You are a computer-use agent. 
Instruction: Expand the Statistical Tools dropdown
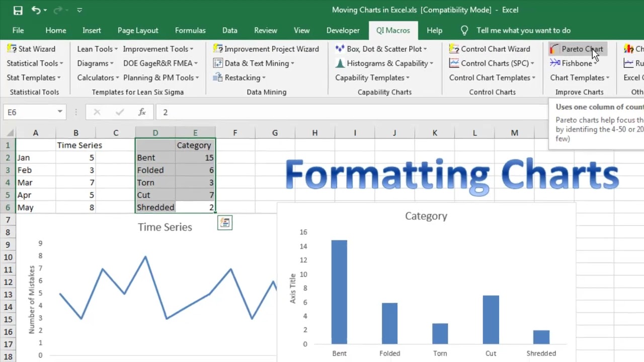coord(35,63)
